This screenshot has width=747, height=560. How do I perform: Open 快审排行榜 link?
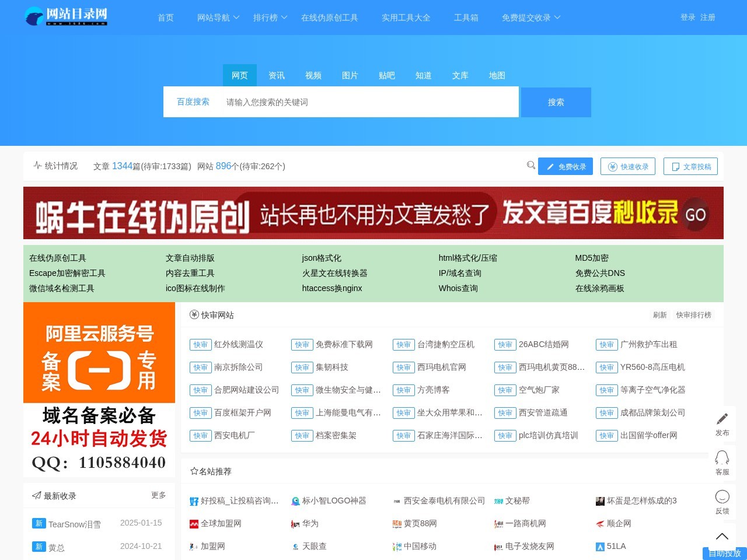pyautogui.click(x=694, y=315)
